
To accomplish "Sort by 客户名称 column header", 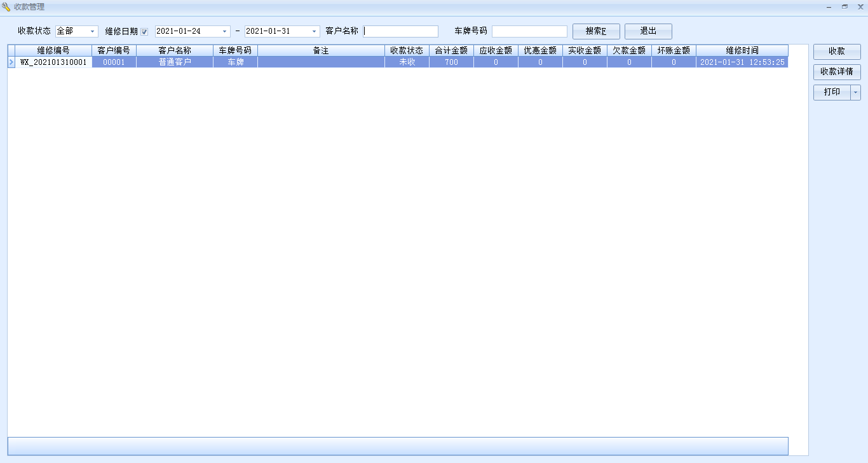I will 175,50.
